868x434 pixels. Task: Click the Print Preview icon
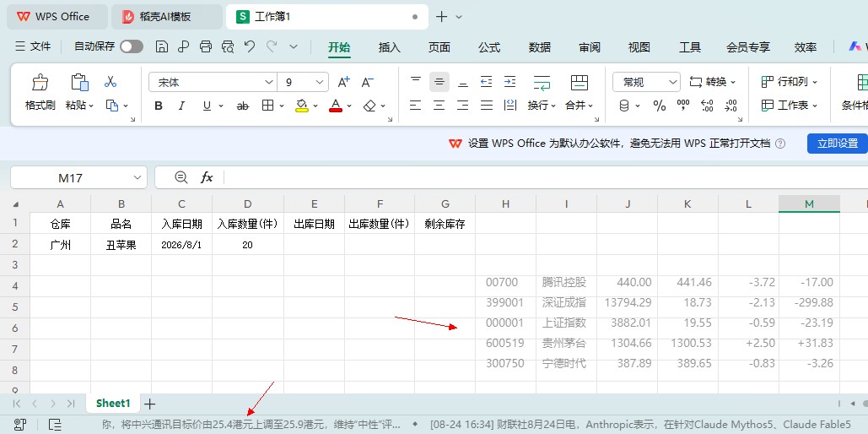228,47
